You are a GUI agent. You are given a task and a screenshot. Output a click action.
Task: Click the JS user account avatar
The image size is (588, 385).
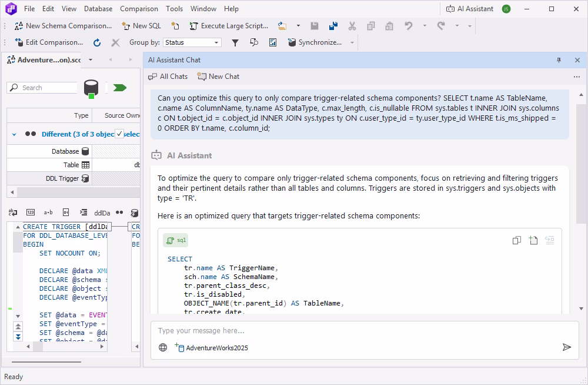click(506, 9)
